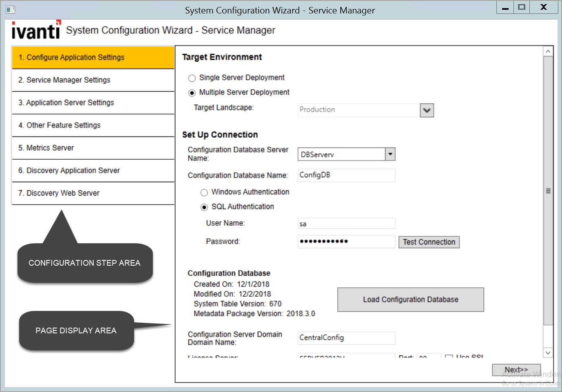Image resolution: width=562 pixels, height=392 pixels.
Task: Click the scrollbar down arrow
Action: tap(549, 353)
